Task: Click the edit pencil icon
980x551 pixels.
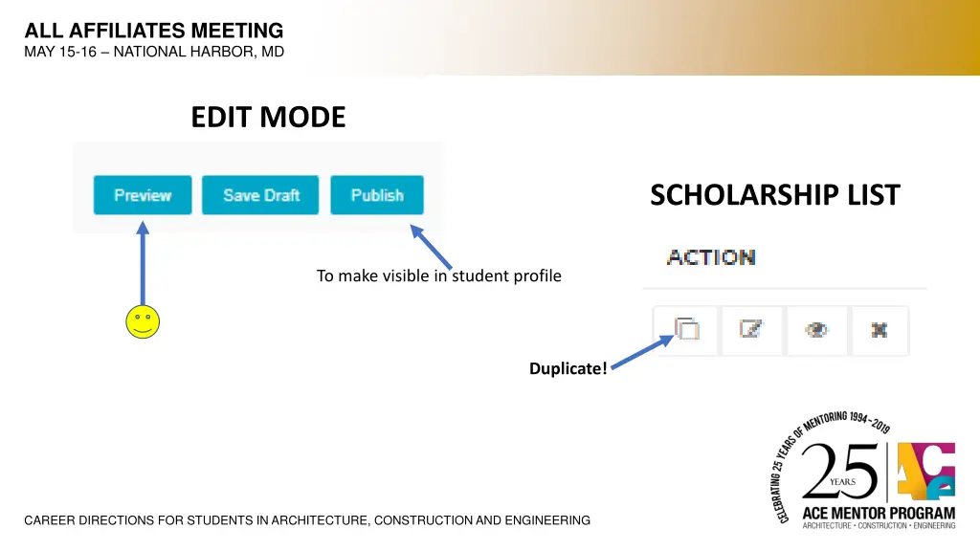Action: pyautogui.click(x=751, y=330)
